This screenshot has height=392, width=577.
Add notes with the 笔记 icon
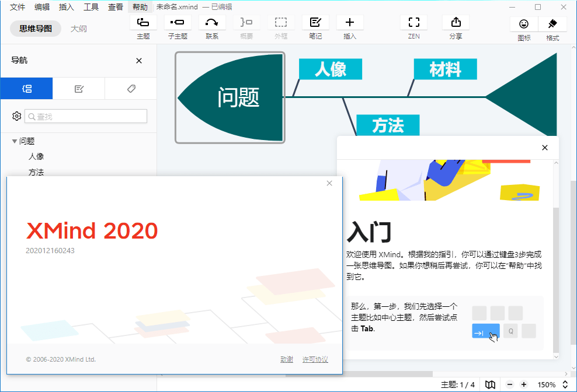tap(315, 23)
